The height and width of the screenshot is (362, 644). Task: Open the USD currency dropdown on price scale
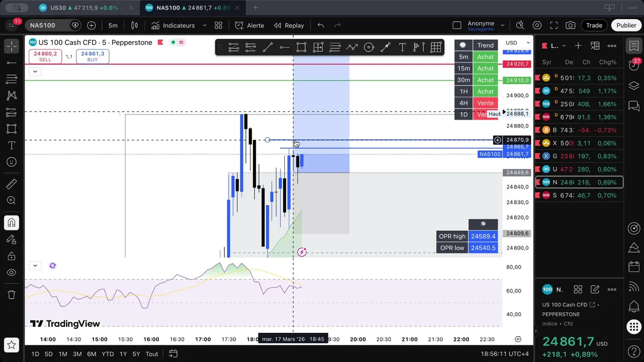[x=518, y=43]
